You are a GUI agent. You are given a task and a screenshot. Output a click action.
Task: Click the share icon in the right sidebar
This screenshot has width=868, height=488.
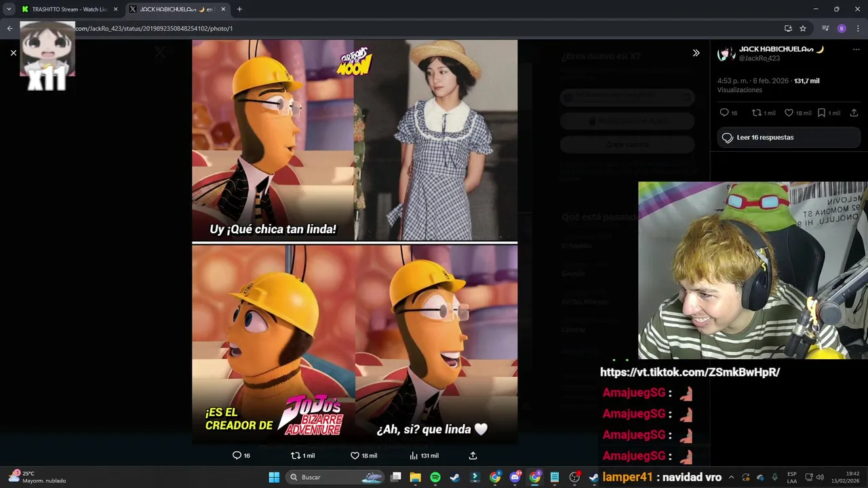[x=854, y=113]
